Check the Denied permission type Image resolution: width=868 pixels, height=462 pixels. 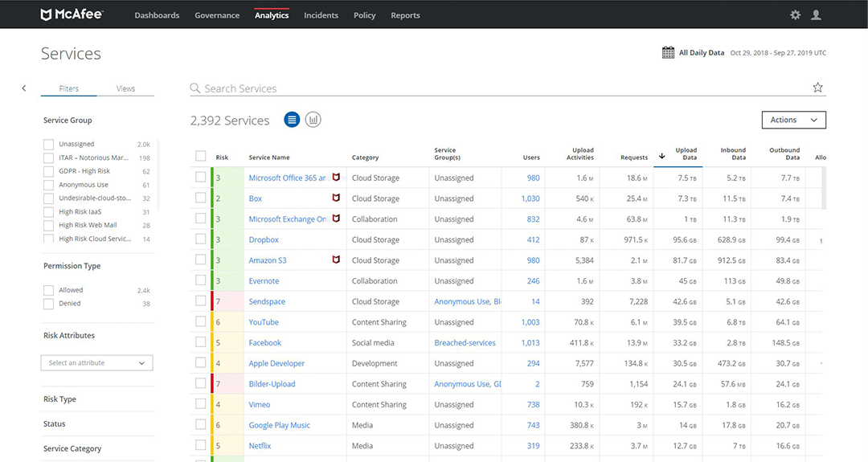pos(49,304)
